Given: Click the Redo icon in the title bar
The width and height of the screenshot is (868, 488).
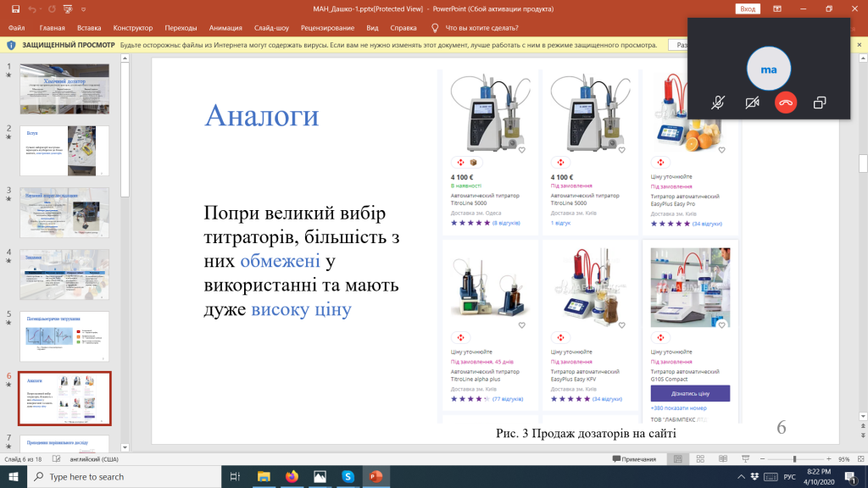Looking at the screenshot, I should 52,8.
